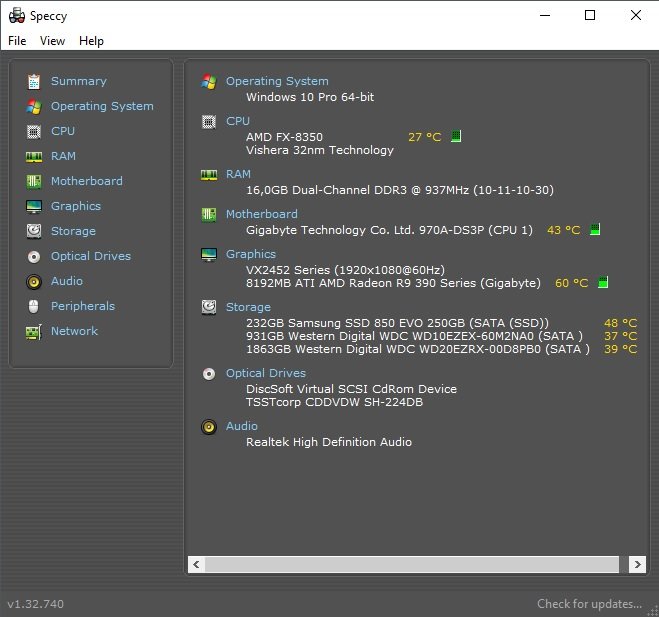Click the Network card icon in sidebar
Image resolution: width=659 pixels, height=617 pixels.
(x=34, y=331)
